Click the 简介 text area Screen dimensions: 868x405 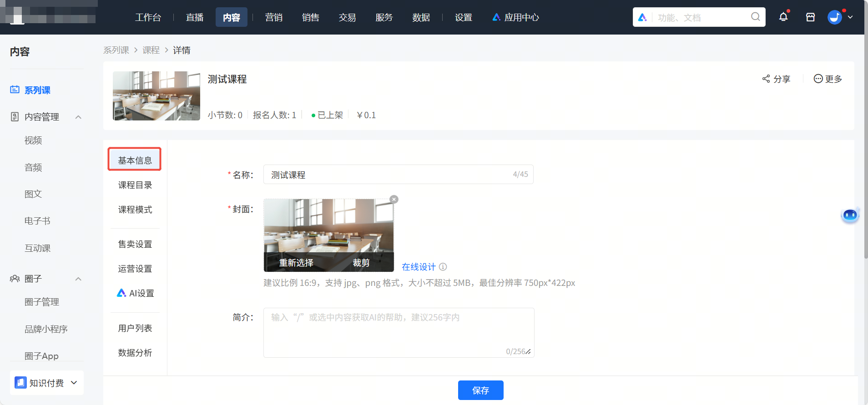pos(399,333)
